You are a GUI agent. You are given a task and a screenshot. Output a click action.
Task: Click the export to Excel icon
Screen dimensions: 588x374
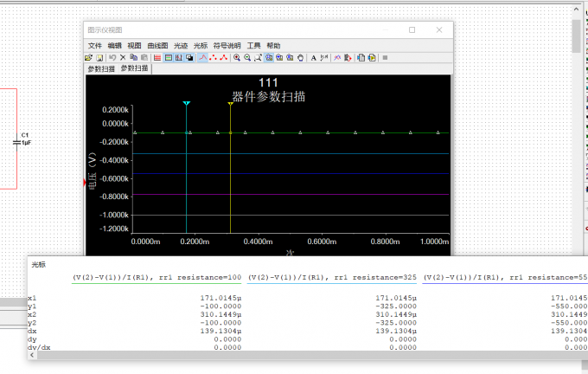pyautogui.click(x=372, y=58)
